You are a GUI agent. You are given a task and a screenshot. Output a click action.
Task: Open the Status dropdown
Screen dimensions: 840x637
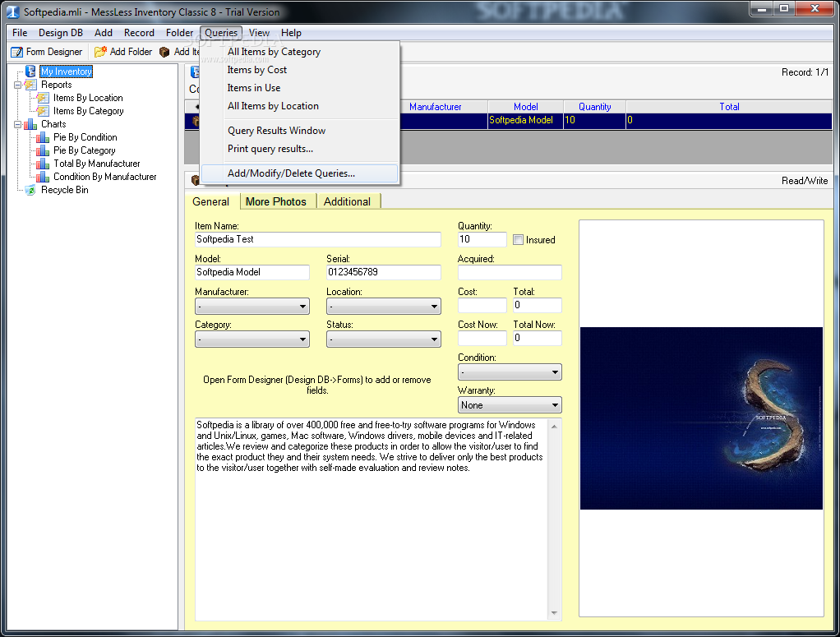384,339
